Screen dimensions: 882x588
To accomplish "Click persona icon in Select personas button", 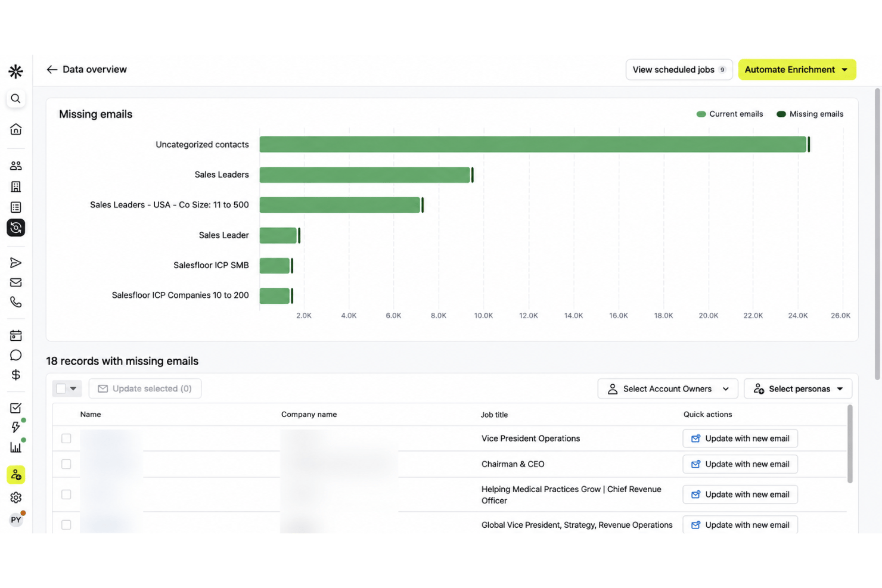I will pyautogui.click(x=759, y=389).
